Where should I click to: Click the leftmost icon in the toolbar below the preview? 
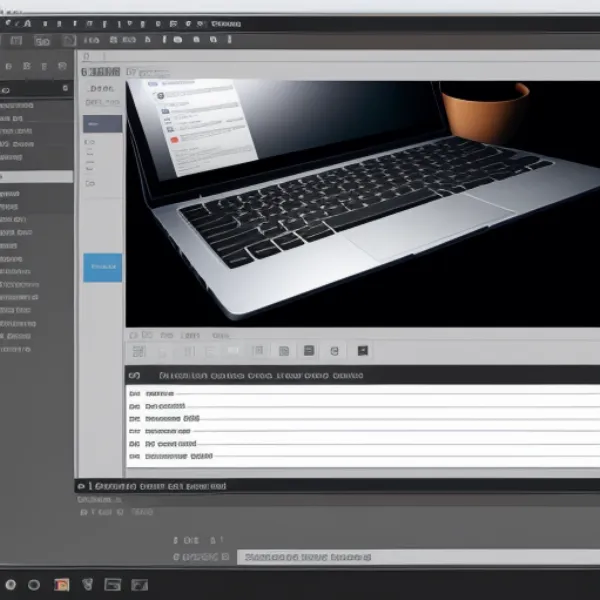[x=138, y=351]
